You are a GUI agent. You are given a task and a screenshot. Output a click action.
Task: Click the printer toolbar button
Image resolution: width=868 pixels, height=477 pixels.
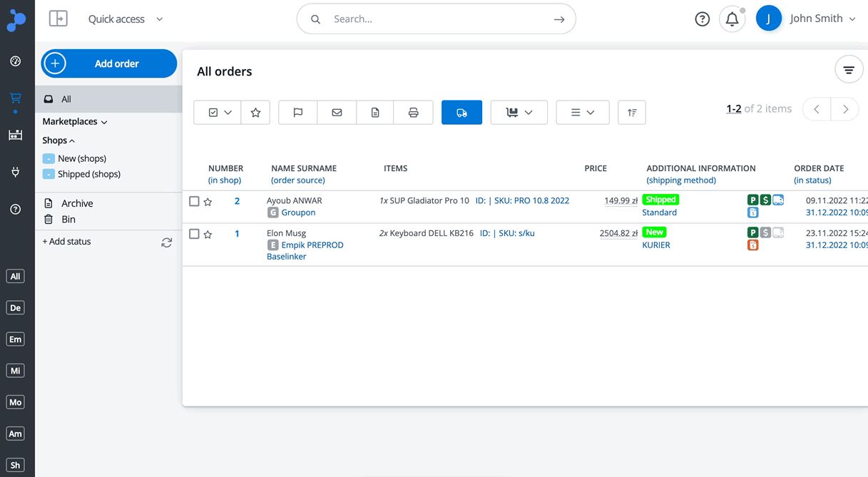point(414,113)
